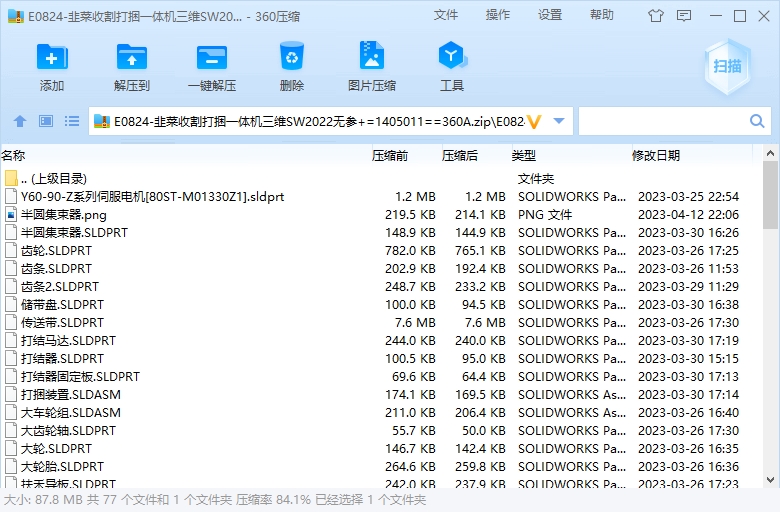Click the 扫描 (Scan) hexagon button
780x512 pixels.
coord(727,66)
